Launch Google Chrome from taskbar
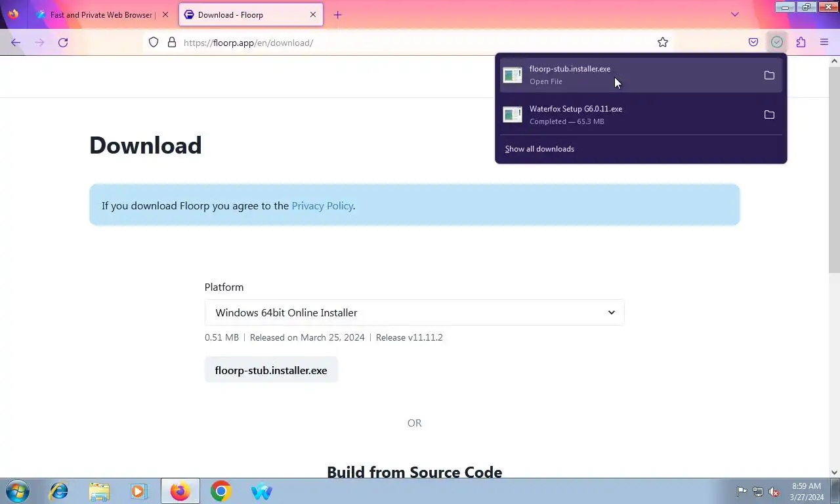The width and height of the screenshot is (840, 504). (x=220, y=492)
